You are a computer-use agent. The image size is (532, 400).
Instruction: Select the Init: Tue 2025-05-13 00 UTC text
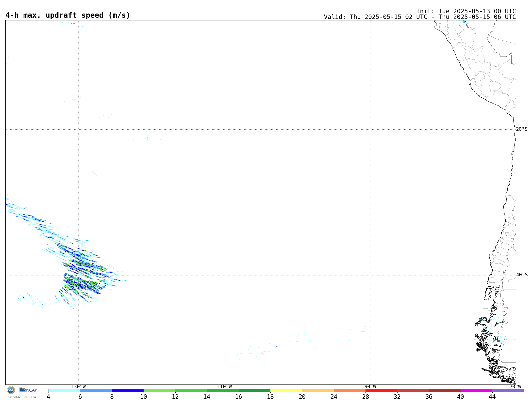click(x=466, y=11)
